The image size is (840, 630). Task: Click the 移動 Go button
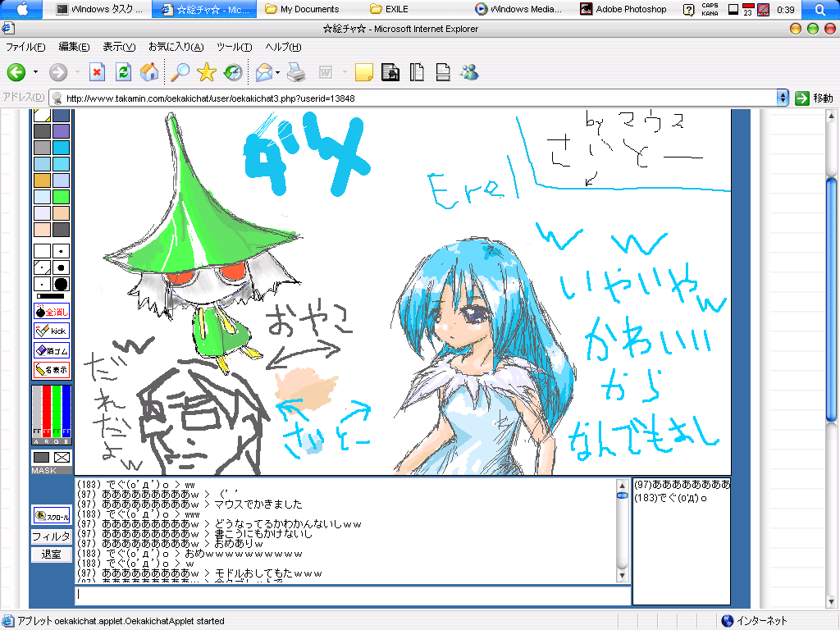coord(815,98)
